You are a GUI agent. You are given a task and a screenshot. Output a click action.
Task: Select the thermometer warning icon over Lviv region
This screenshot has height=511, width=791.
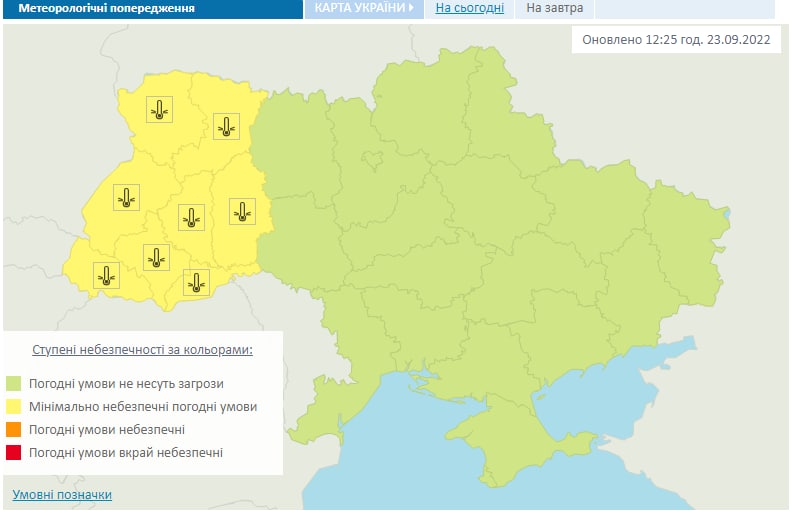(126, 198)
